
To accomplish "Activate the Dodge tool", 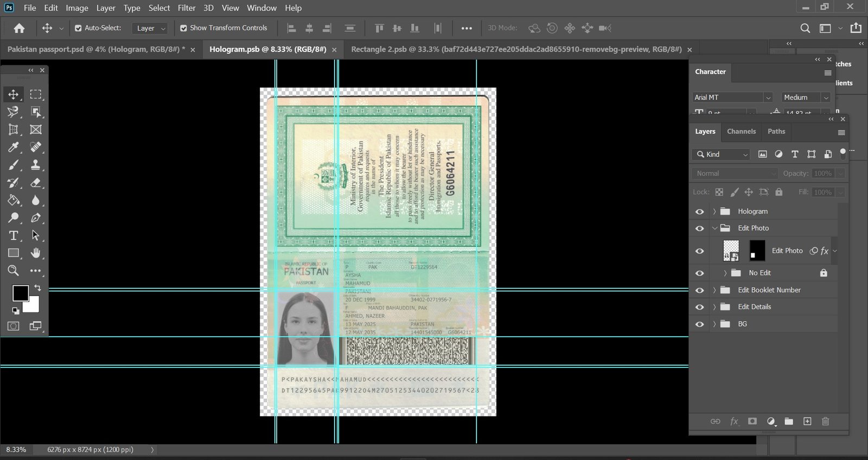I will (14, 218).
